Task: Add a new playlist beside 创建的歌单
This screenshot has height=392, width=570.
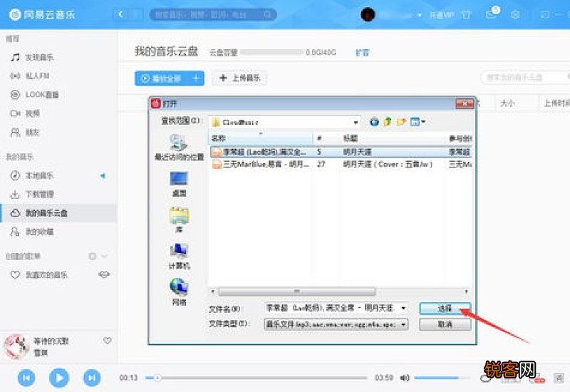Action: pyautogui.click(x=93, y=256)
